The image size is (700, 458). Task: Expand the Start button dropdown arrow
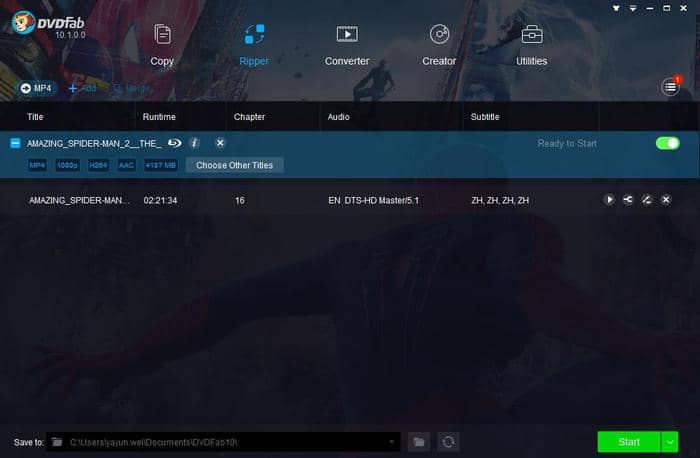[x=670, y=442]
